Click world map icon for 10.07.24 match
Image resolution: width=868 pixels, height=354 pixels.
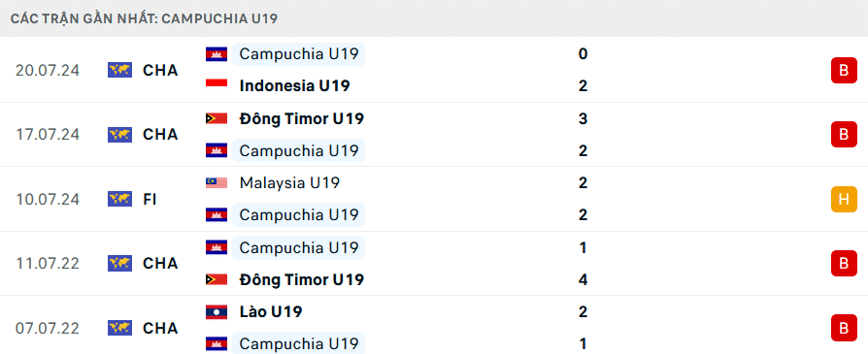coord(119,199)
